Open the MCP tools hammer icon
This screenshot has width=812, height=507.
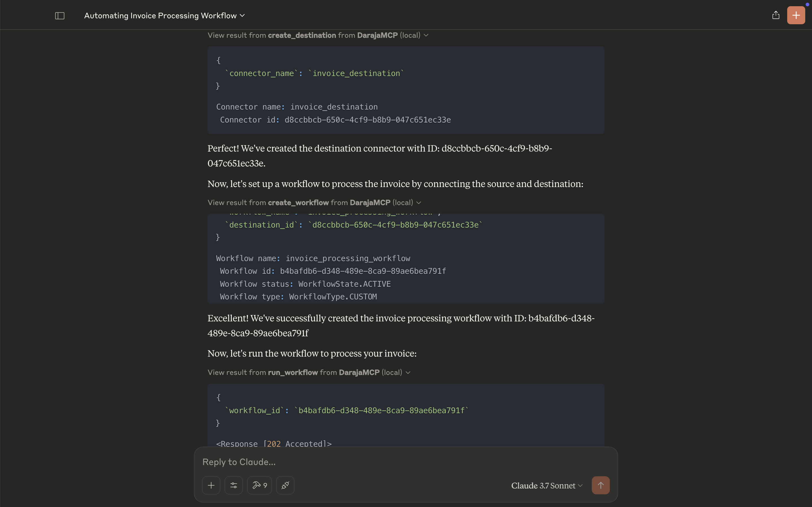(x=259, y=485)
